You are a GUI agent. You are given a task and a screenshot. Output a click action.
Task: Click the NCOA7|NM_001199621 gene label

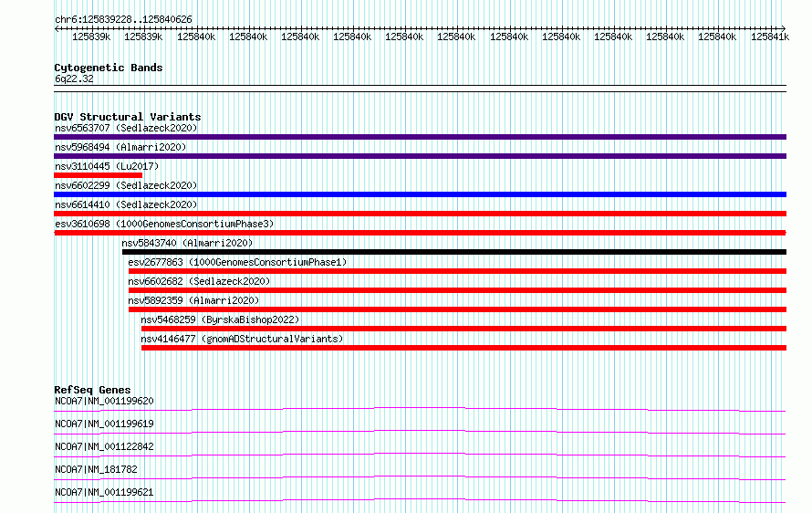click(104, 492)
